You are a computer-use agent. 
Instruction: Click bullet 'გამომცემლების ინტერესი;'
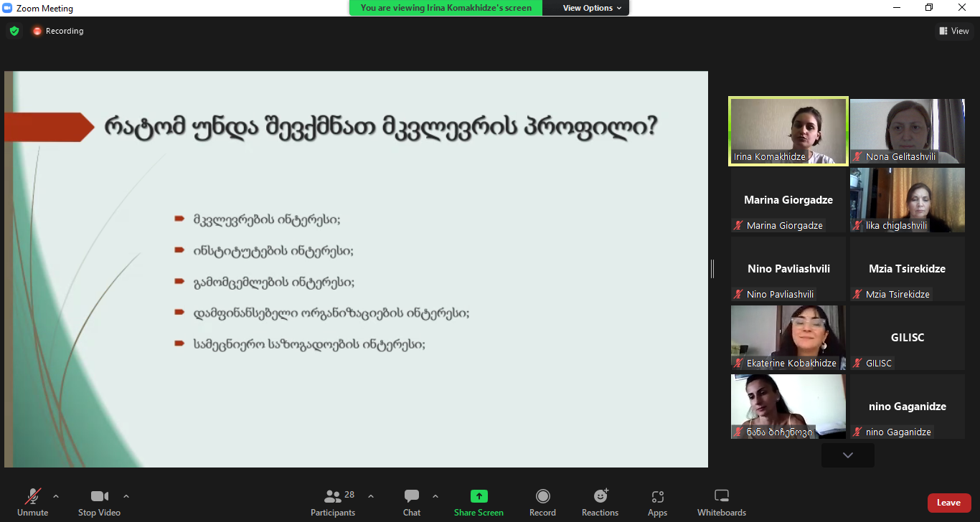pyautogui.click(x=273, y=282)
